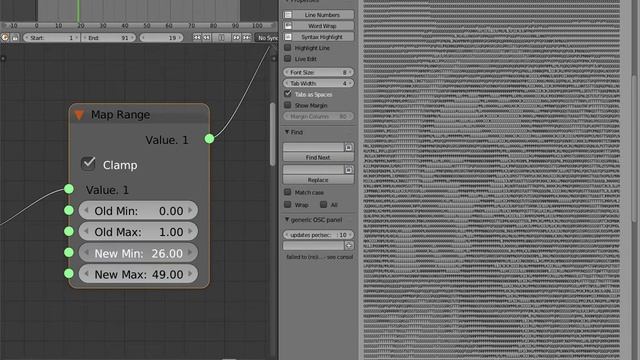The width and height of the screenshot is (640, 360).
Task: Select the New Min 26.00 field
Action: tap(138, 253)
